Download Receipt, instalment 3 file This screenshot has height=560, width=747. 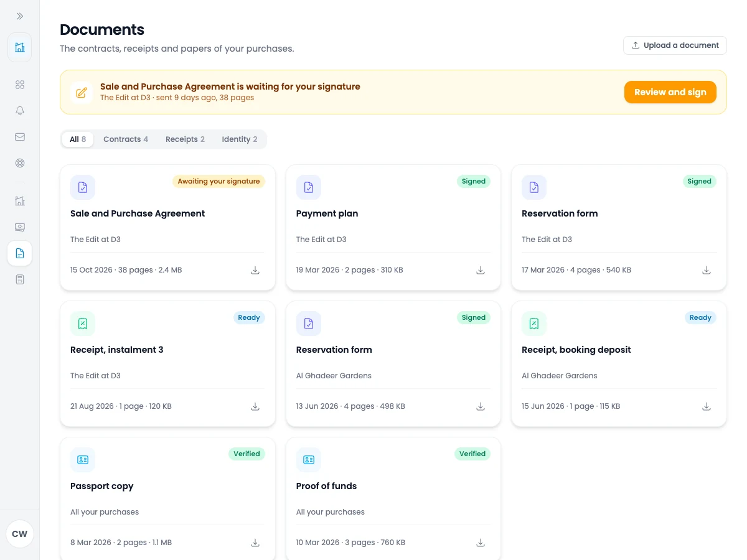[255, 406]
